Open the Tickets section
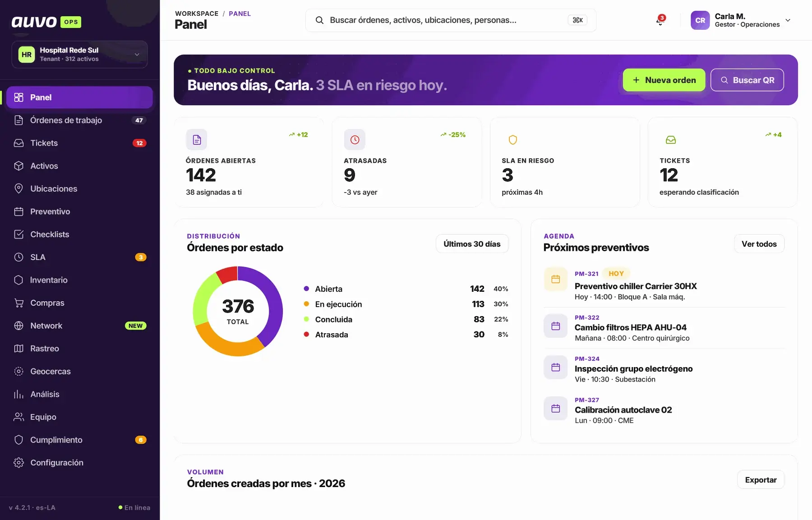This screenshot has height=520, width=812. pyautogui.click(x=79, y=143)
